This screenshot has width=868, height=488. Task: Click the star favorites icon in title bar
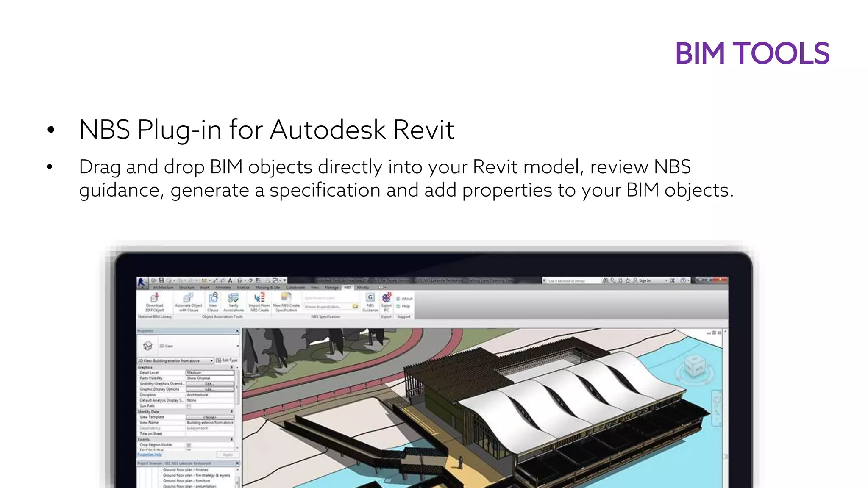(x=628, y=280)
